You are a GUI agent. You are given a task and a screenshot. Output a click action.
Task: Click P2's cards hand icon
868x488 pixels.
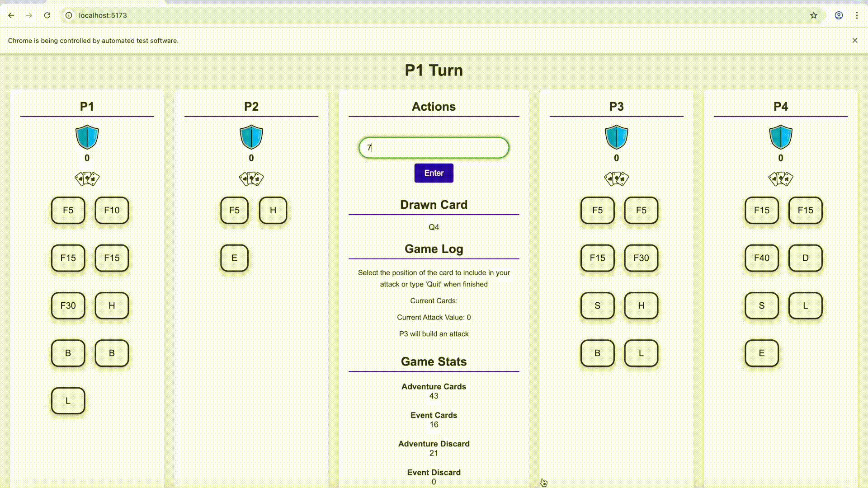tap(251, 179)
